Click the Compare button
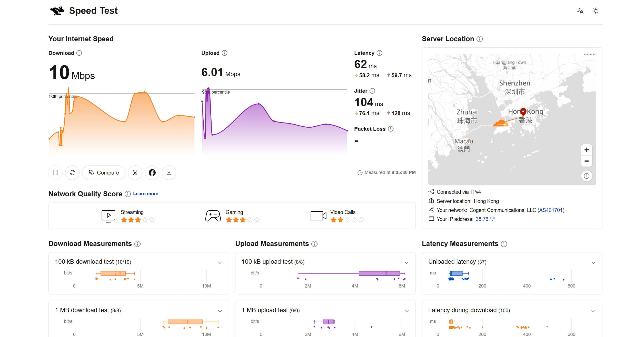This screenshot has width=644, height=337. coord(104,173)
